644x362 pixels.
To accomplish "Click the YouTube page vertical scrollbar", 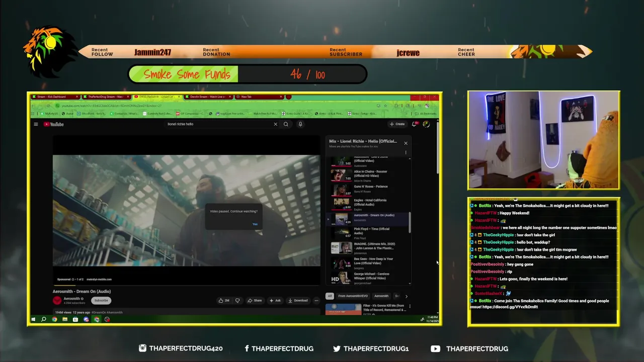I will [x=437, y=148].
